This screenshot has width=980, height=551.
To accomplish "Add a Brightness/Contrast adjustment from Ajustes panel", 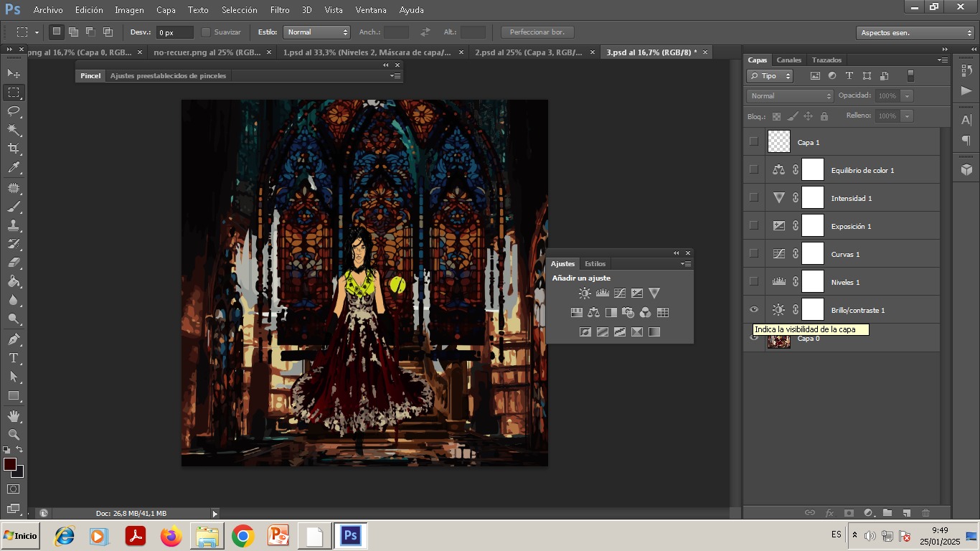I will (585, 293).
